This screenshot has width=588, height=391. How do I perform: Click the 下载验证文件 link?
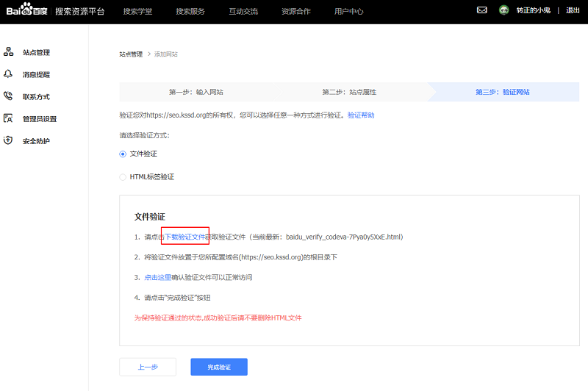click(185, 237)
